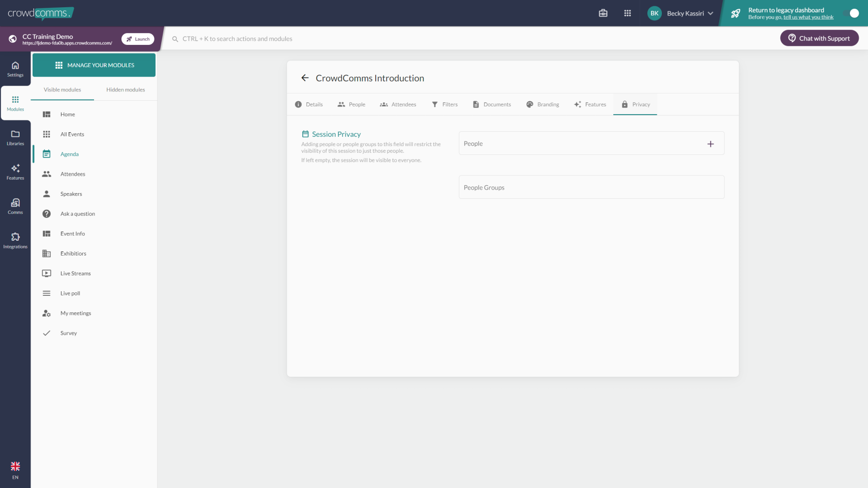The image size is (868, 488).
Task: Click the Launch button
Action: tap(138, 39)
